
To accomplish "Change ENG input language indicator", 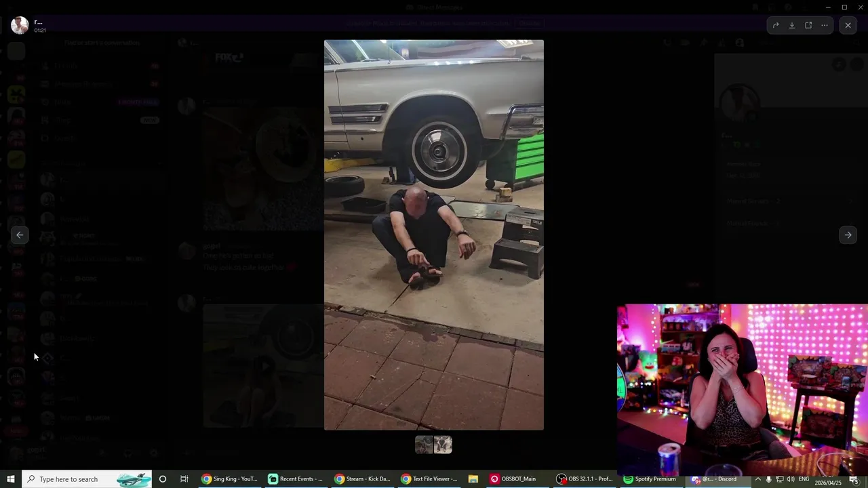I will click(x=804, y=479).
